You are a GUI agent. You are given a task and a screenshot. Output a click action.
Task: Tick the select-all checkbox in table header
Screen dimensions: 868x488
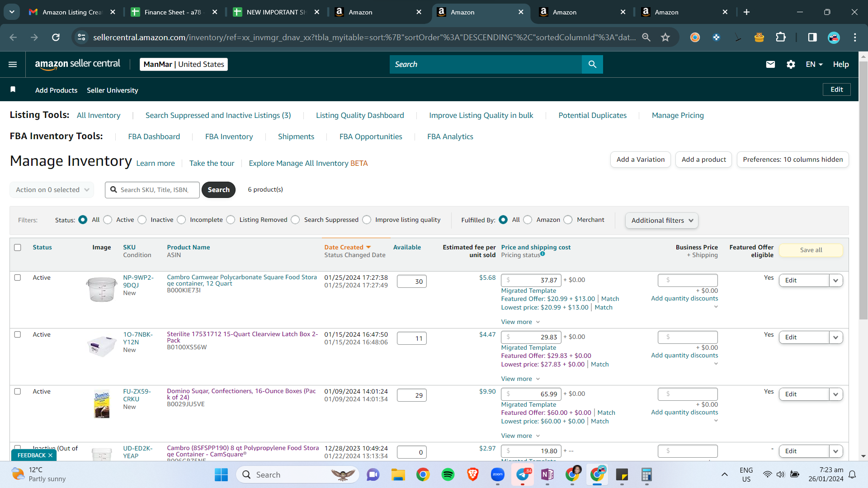(18, 247)
